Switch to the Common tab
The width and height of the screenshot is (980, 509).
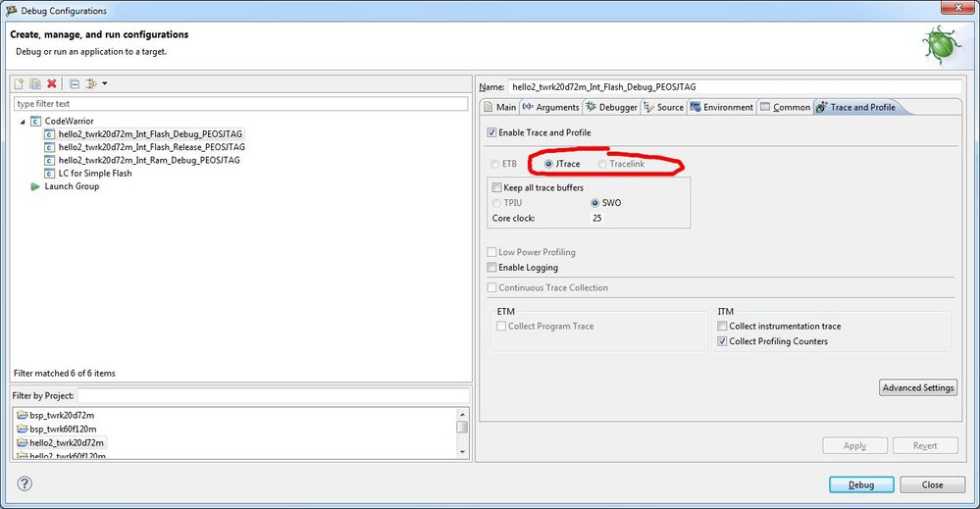click(x=785, y=108)
